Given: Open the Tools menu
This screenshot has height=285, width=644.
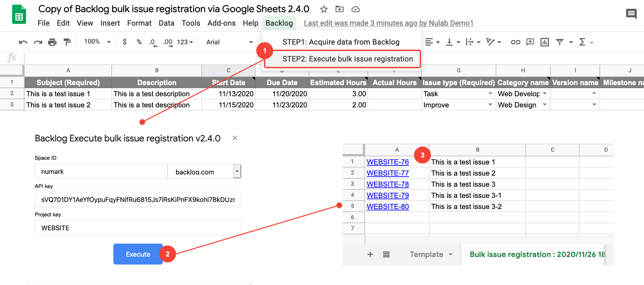Looking at the screenshot, I should click(x=191, y=23).
